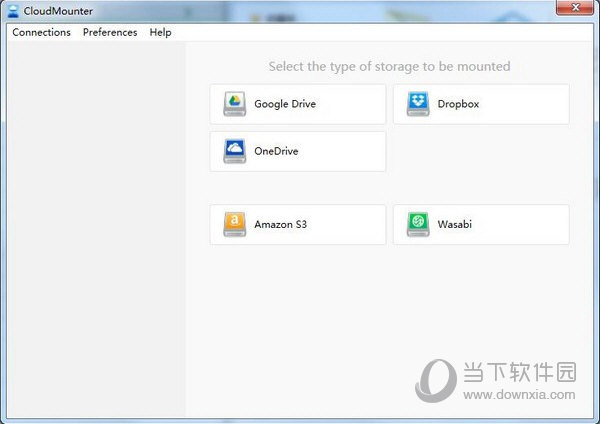The image size is (600, 424).
Task: Select the Dropbox label
Action: 458,104
